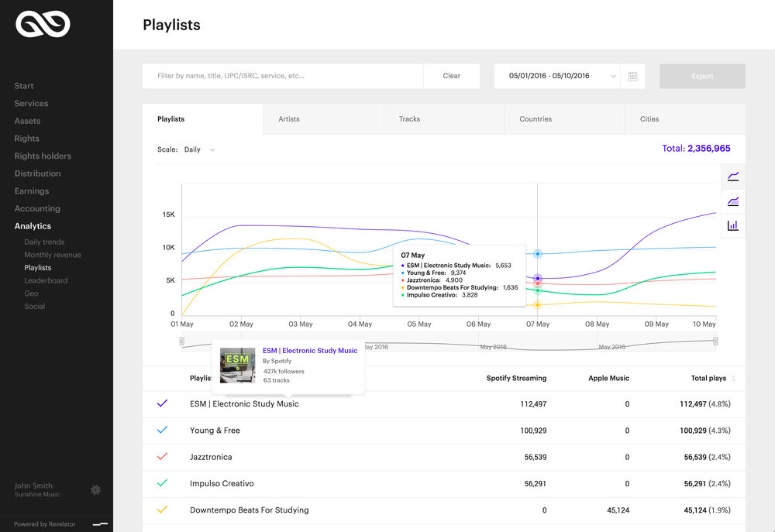This screenshot has height=532, width=775.
Task: Click the Clear filter button
Action: coord(451,76)
